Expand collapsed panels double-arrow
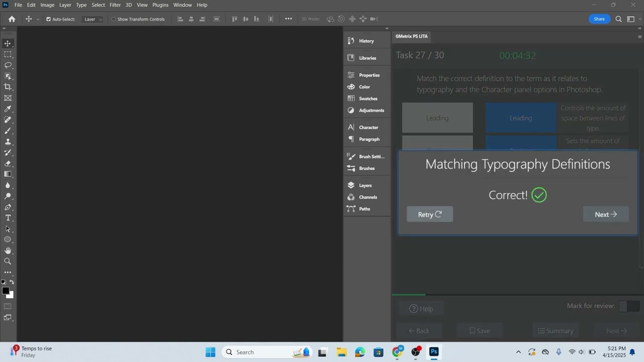The height and width of the screenshot is (362, 644). (x=387, y=29)
